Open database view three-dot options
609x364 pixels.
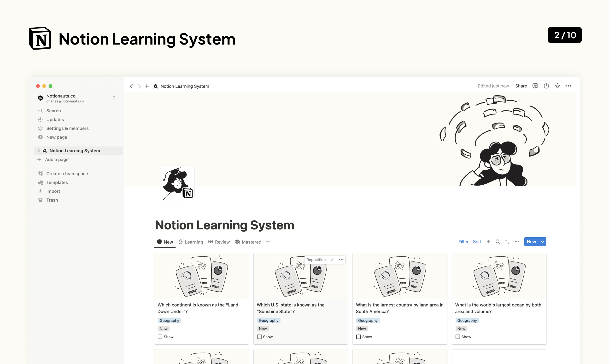pos(517,242)
